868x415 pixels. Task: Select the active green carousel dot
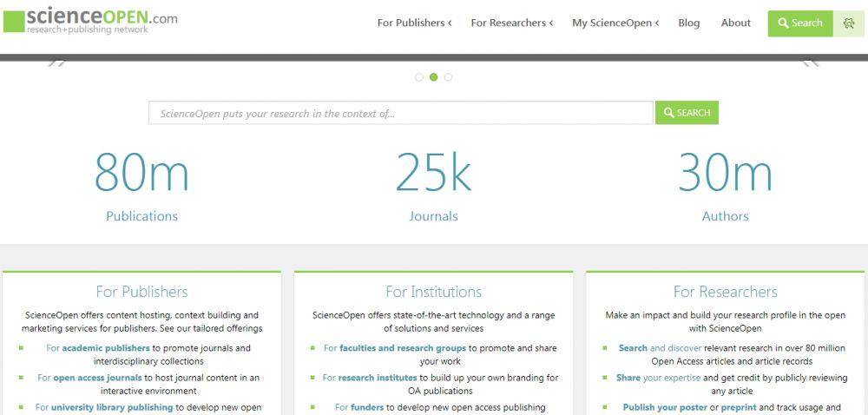click(x=433, y=77)
